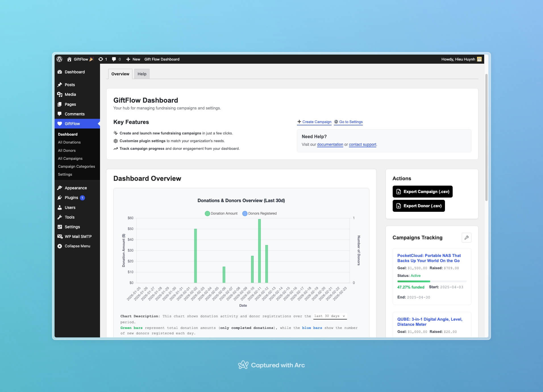Viewport: 543px width, 392px height.
Task: Click the WordPress logo icon
Action: pyautogui.click(x=59, y=59)
